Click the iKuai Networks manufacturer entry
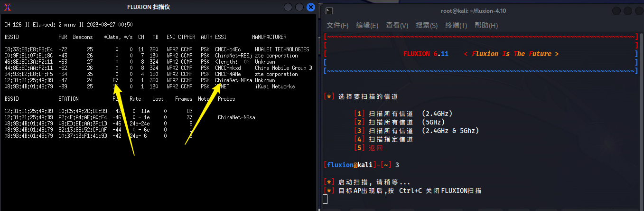644x211 pixels. pos(275,86)
